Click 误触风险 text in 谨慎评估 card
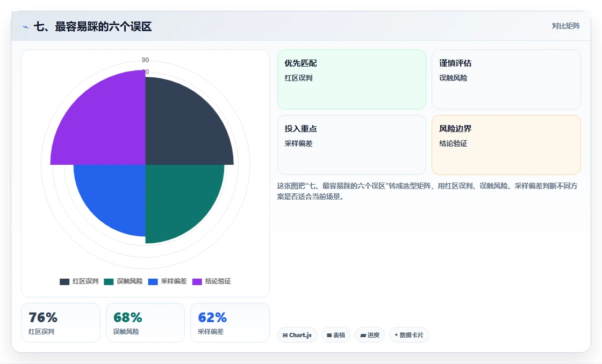The height and width of the screenshot is (364, 602). pos(453,78)
